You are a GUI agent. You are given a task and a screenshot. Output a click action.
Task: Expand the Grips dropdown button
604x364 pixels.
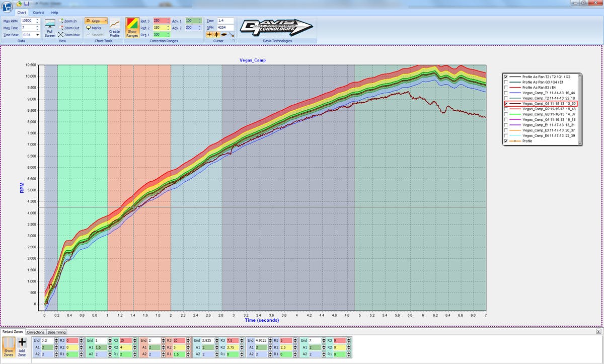click(x=106, y=21)
